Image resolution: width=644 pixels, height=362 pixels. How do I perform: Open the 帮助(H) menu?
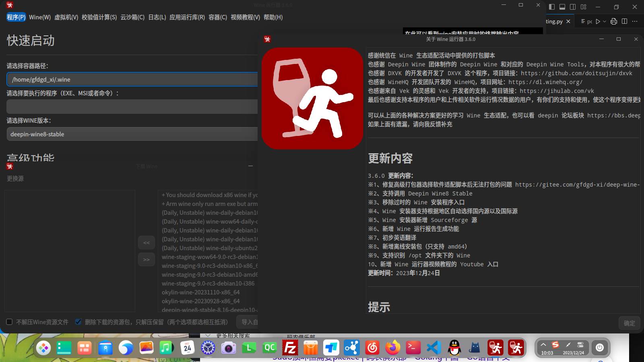[273, 17]
